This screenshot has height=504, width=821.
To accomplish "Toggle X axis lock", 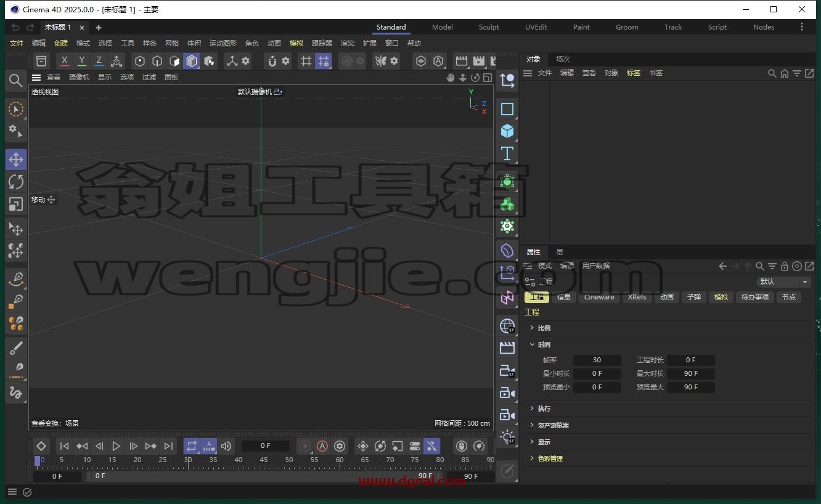I will coord(65,61).
